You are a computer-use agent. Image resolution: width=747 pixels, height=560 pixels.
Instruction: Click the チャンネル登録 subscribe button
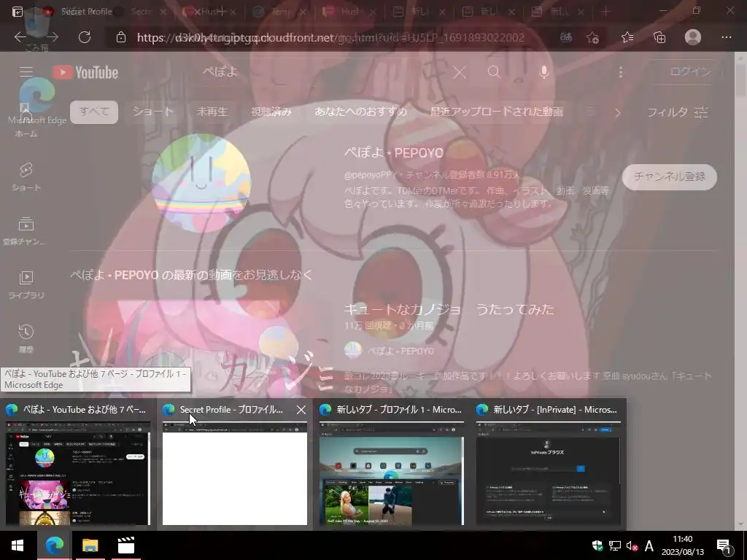[x=670, y=176]
